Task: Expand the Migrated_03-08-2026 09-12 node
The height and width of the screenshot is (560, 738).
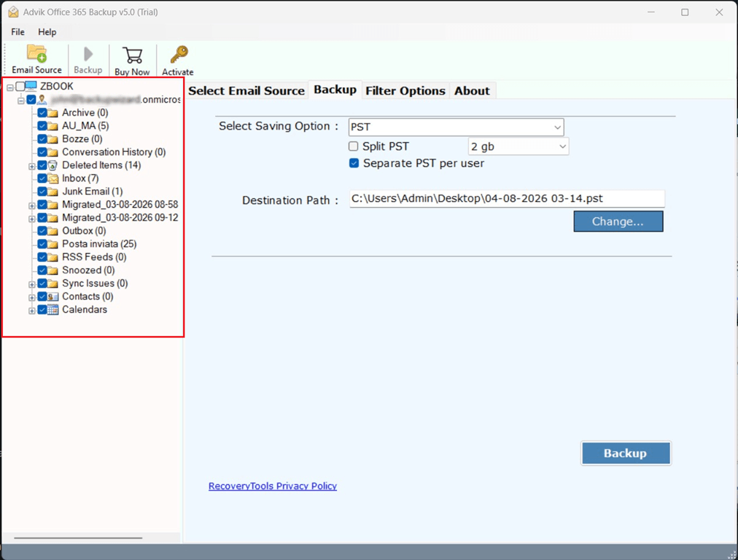Action: (x=31, y=219)
